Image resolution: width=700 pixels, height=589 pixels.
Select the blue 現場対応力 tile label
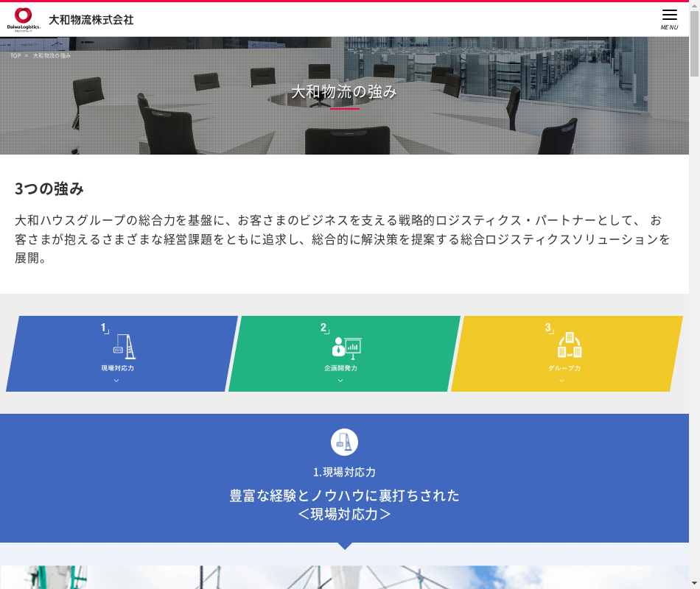point(117,368)
